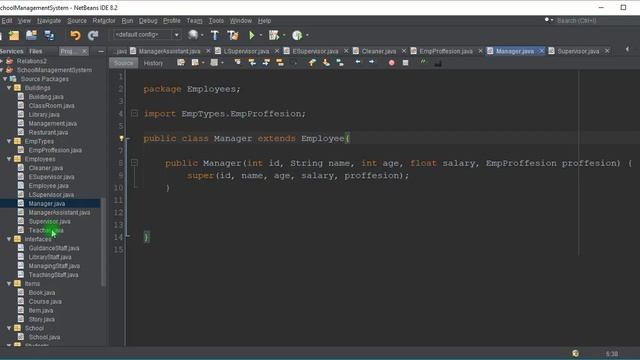Click the Last Edit icon in the editor toolbar

pyautogui.click(x=181, y=62)
